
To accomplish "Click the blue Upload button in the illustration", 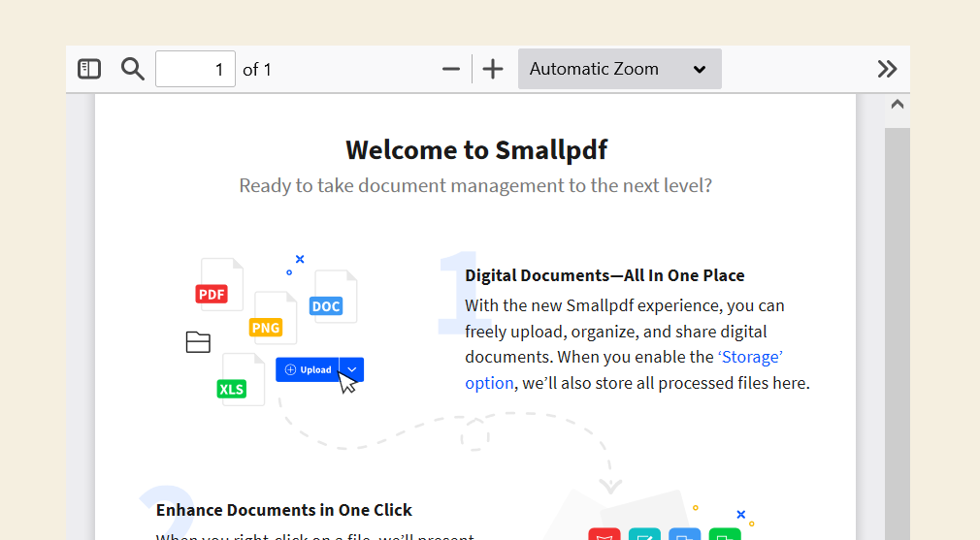I will [x=308, y=369].
